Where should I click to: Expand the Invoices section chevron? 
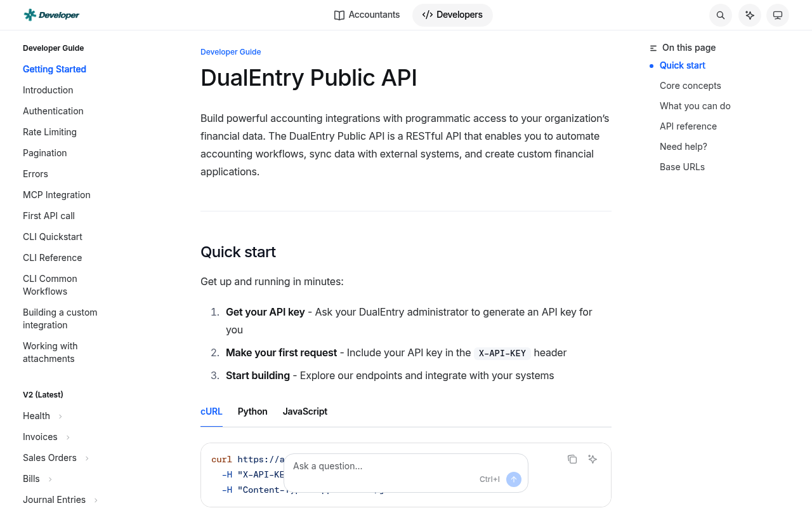click(68, 438)
